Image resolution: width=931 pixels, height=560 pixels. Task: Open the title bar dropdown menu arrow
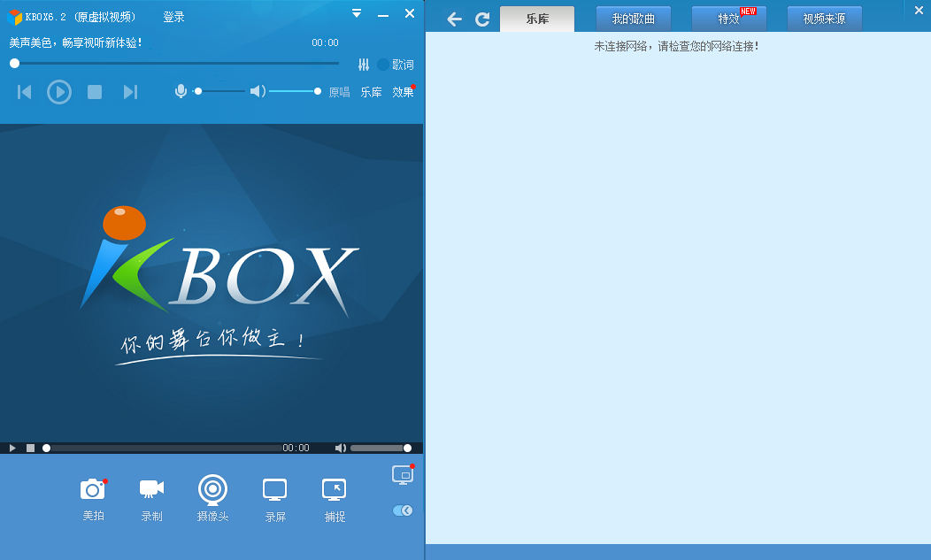click(357, 13)
